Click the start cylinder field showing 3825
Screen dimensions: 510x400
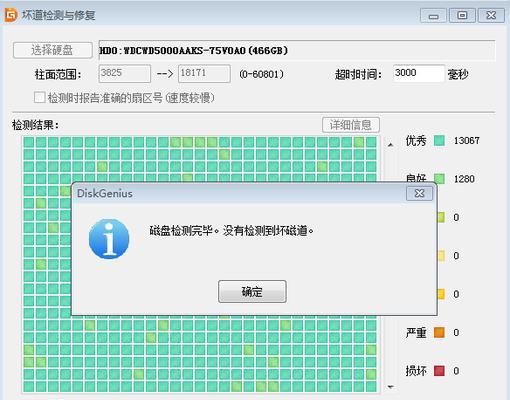(x=125, y=73)
